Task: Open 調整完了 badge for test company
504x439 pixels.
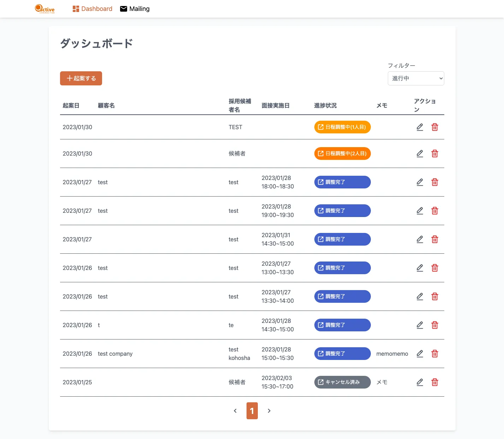Action: pyautogui.click(x=342, y=354)
